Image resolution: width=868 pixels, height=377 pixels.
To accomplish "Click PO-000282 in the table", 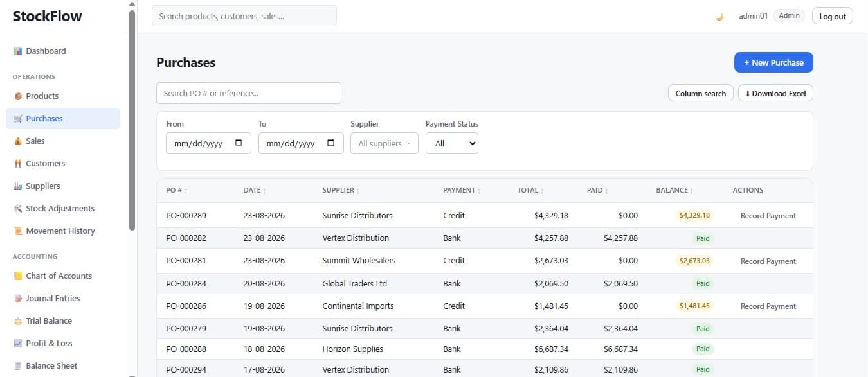I will tap(186, 238).
